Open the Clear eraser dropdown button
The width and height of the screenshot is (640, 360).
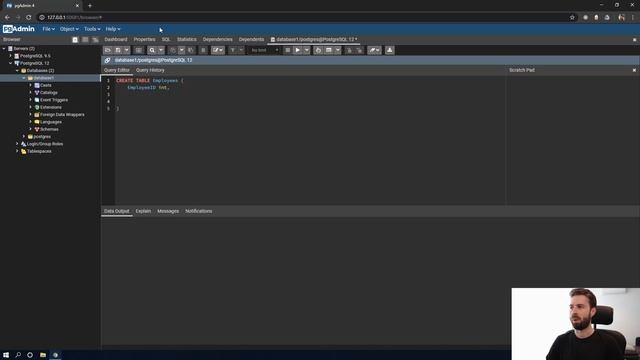(374, 50)
